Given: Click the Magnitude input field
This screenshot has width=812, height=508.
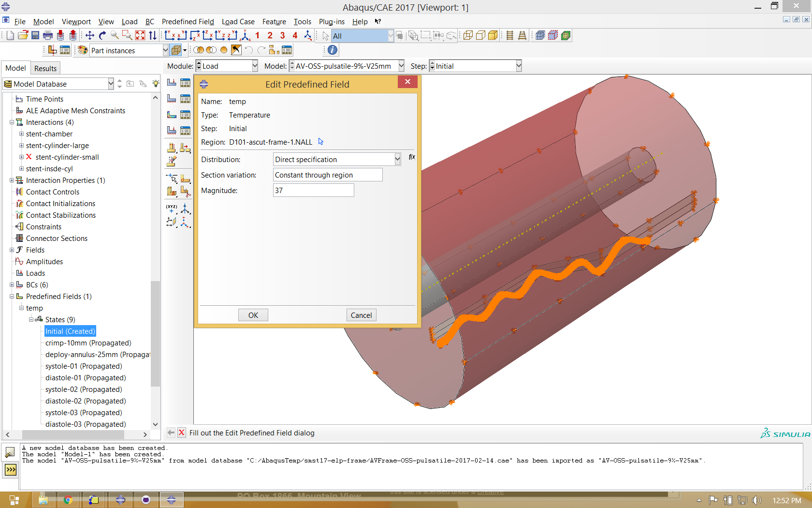Looking at the screenshot, I should [x=314, y=190].
